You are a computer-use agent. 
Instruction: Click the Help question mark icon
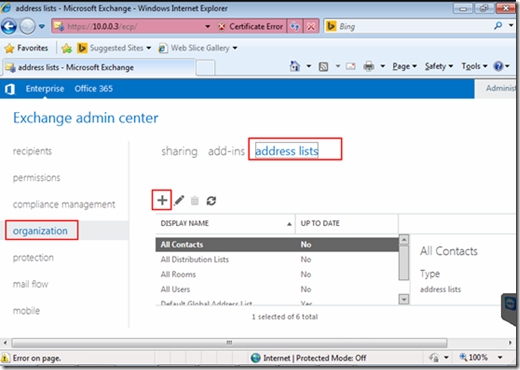point(498,66)
